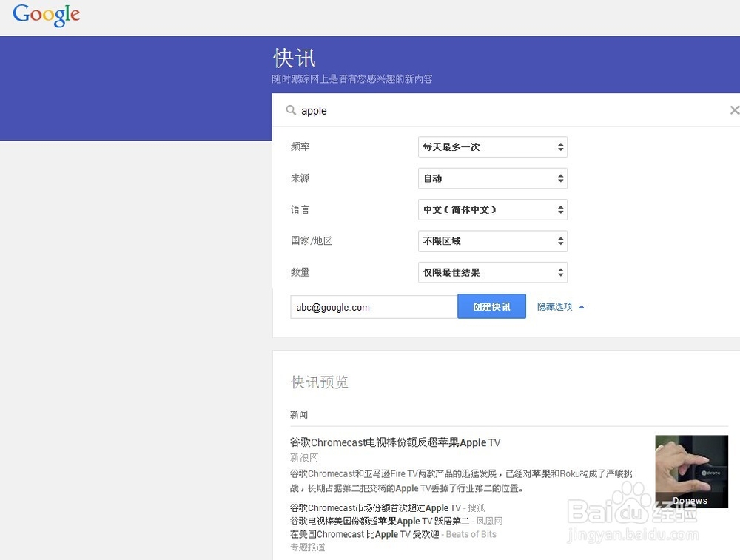Click the 语言 label
740x560 pixels.
tap(300, 209)
